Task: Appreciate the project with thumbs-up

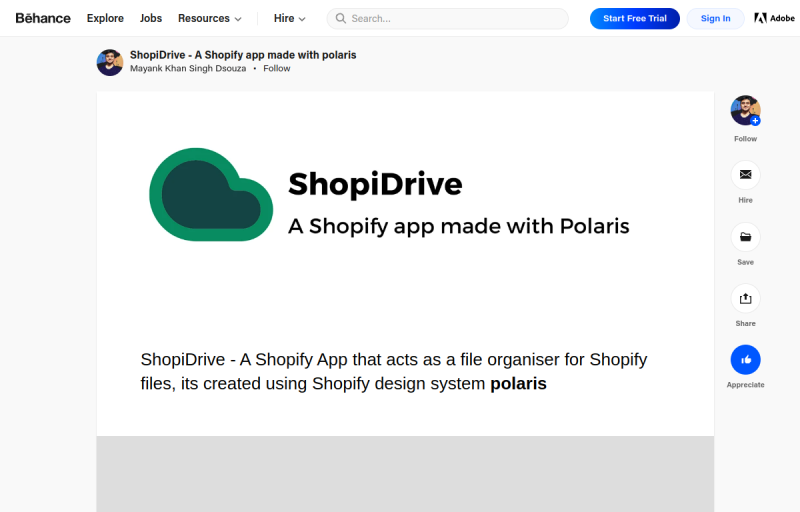Action: 745,360
